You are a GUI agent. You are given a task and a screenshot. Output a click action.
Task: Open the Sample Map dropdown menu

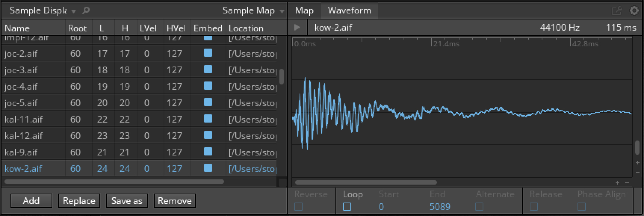pos(254,10)
